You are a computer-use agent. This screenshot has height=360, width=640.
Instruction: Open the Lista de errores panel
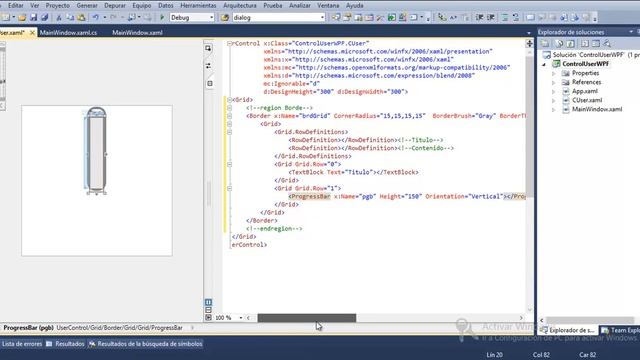tap(22, 344)
